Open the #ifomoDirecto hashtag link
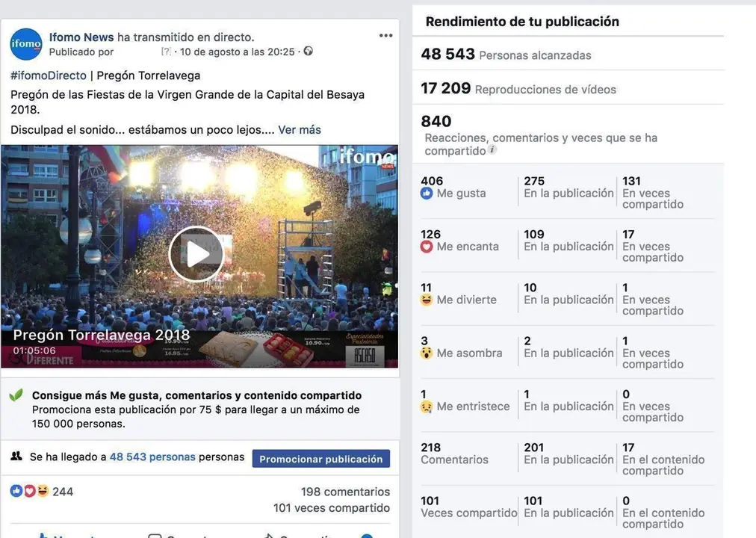This screenshot has width=756, height=538. click(49, 75)
